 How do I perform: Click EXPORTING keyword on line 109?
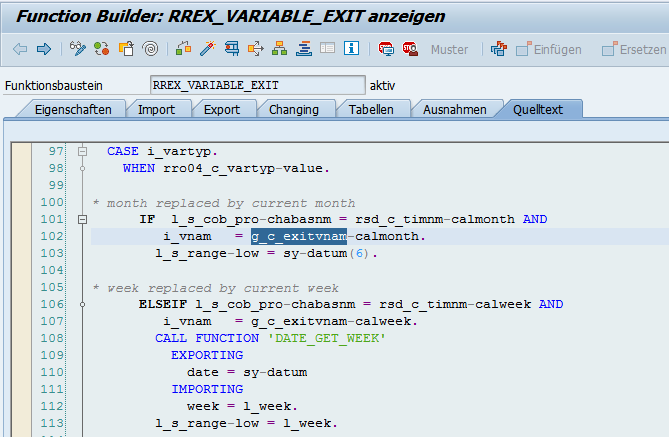(x=207, y=355)
